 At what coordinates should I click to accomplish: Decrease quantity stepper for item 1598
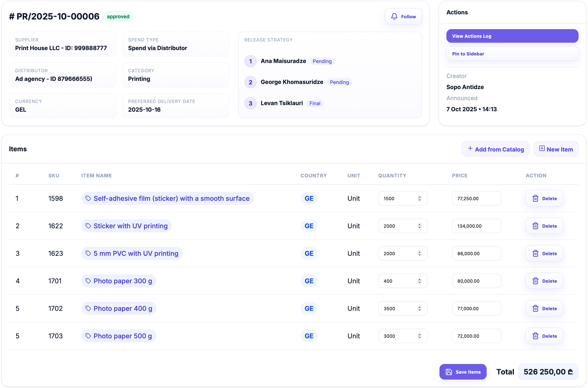419,200
